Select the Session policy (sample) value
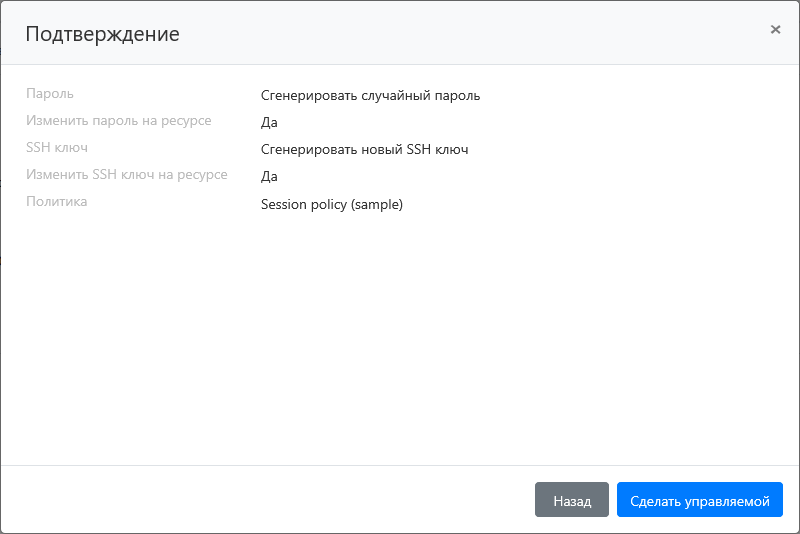 pyautogui.click(x=331, y=204)
